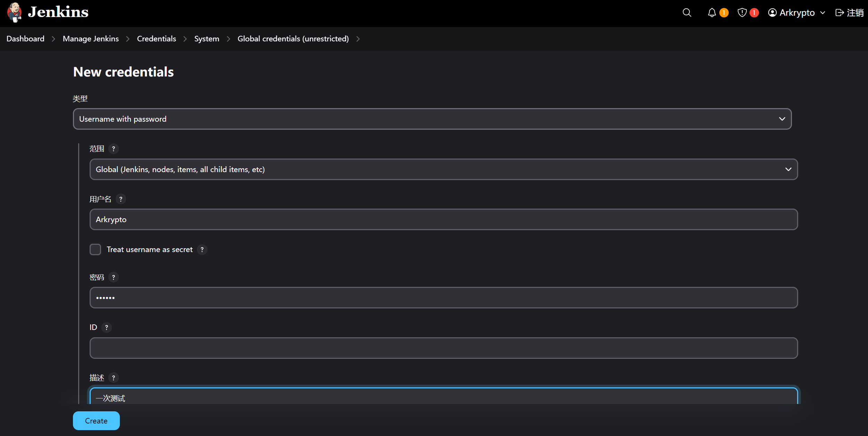This screenshot has width=868, height=436.
Task: Open the search magnifier icon
Action: point(687,13)
